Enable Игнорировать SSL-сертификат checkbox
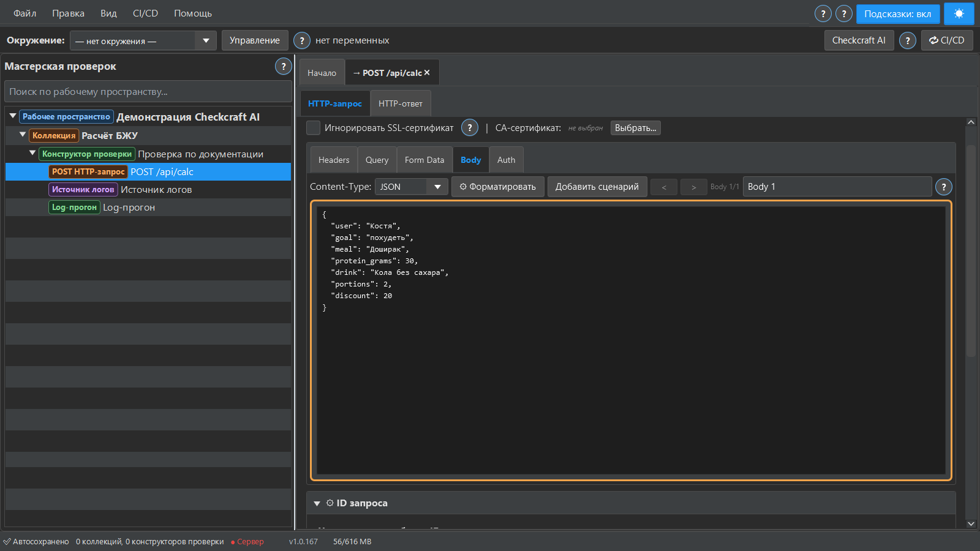Screen dimensions: 980x551 click(x=313, y=127)
